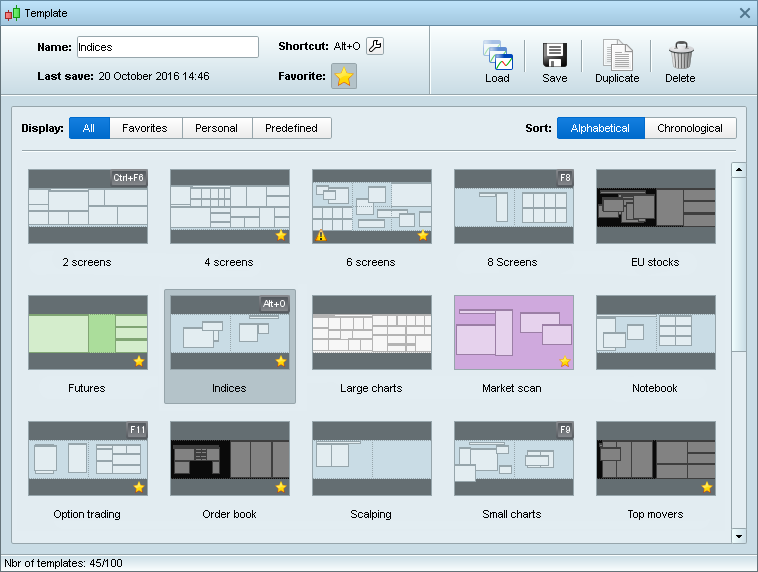Select the EU stocks template thumbnail

655,206
